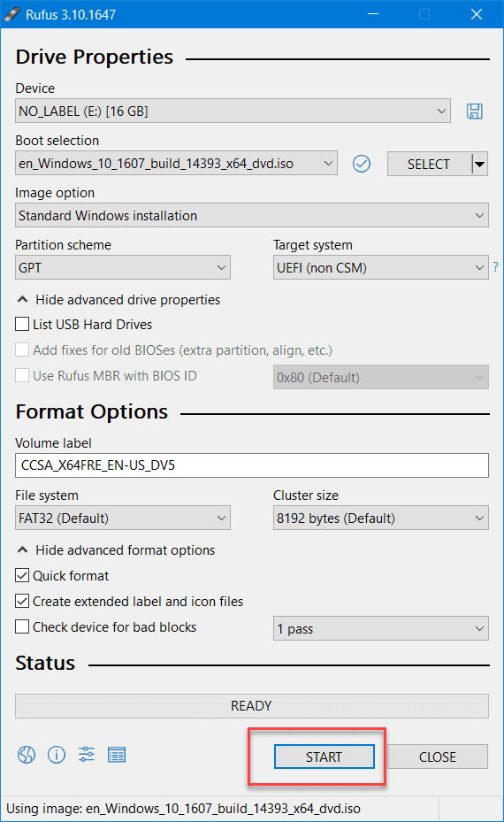504x822 pixels.
Task: Open the Device dropdown list
Action: pos(233,111)
